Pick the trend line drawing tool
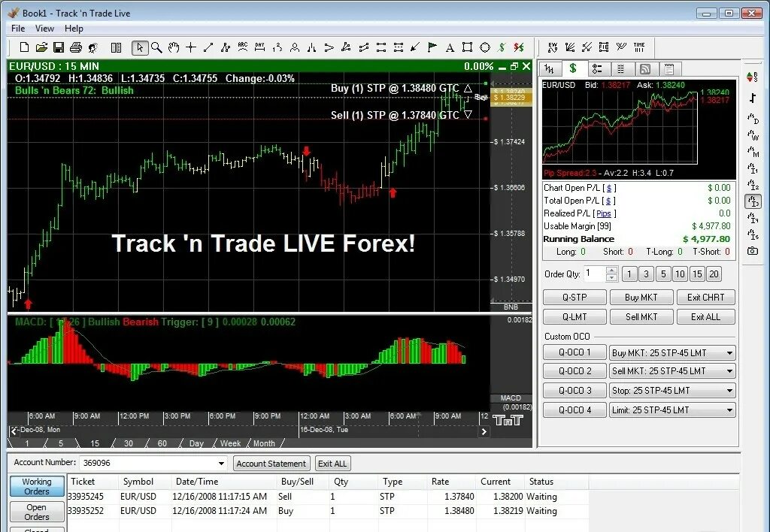770x532 pixels. [208, 47]
